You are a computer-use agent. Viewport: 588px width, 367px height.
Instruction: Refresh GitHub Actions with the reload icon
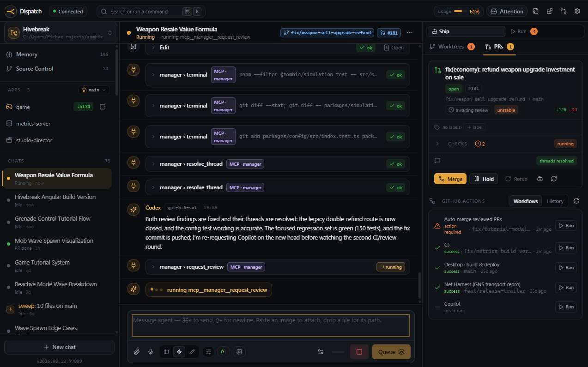pos(576,201)
